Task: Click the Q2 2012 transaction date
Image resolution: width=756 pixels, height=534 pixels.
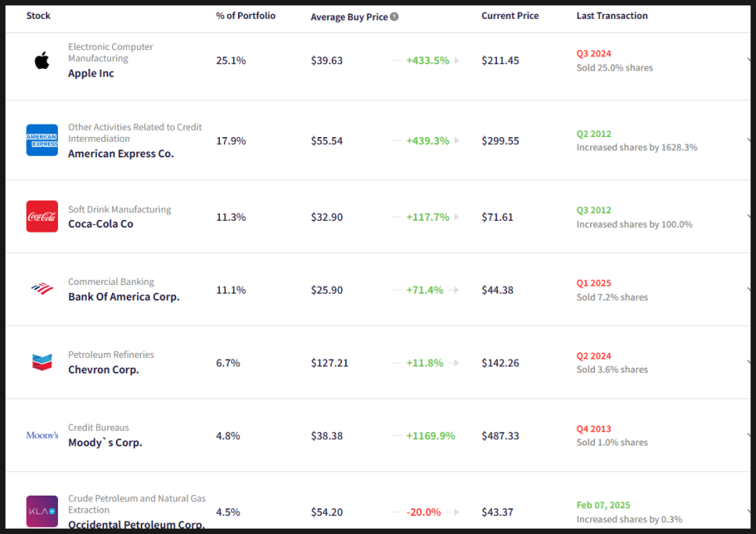Action: (593, 134)
